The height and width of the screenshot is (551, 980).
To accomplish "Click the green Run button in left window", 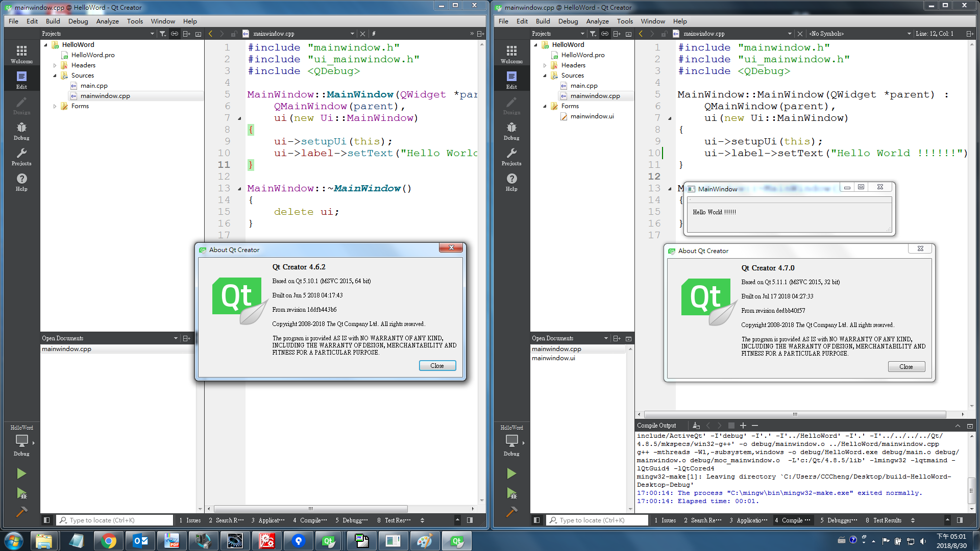I will [x=21, y=473].
